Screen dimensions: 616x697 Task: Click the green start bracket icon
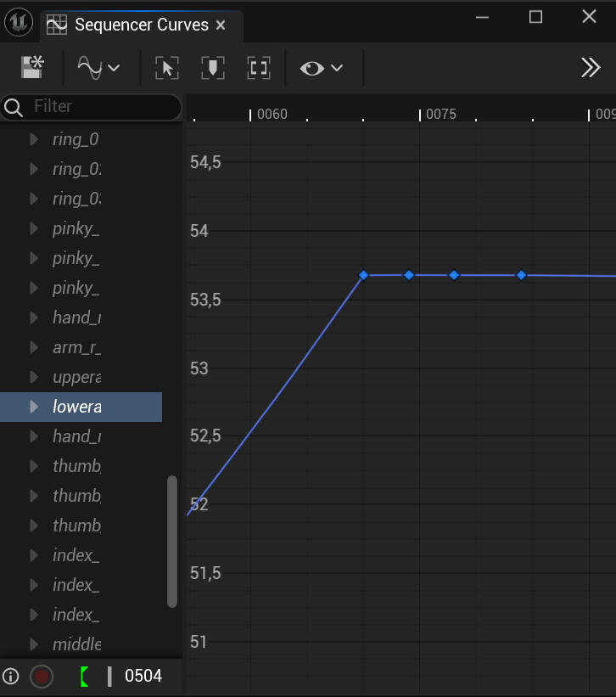84,677
